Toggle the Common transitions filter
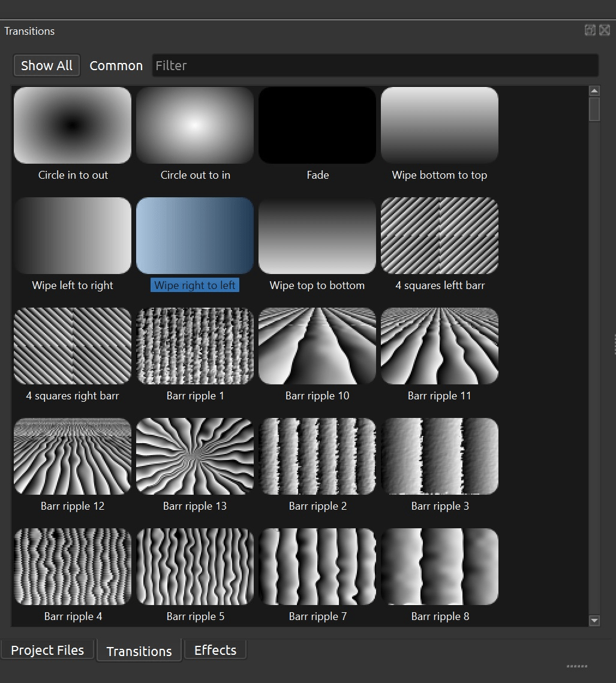This screenshot has width=616, height=683. 116,65
